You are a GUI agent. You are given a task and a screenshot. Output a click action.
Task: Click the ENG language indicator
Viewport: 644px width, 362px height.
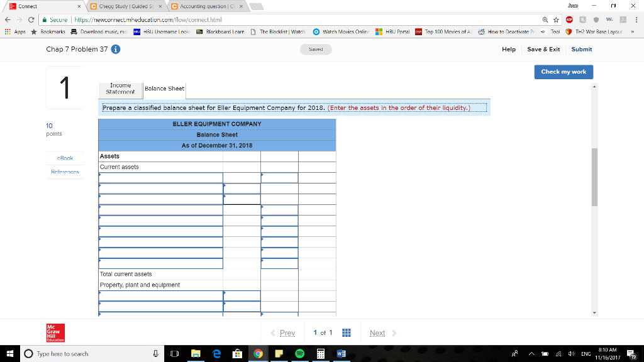tap(586, 354)
